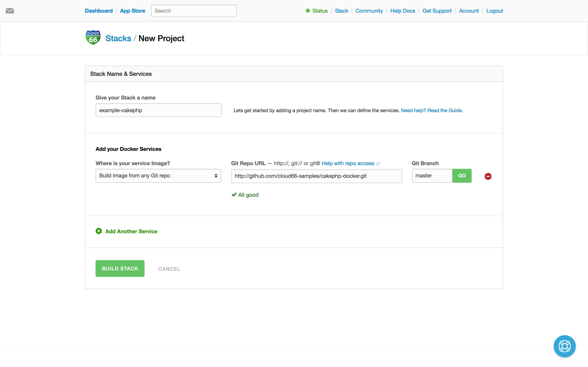Click the Stacks navigation link
Image resolution: width=588 pixels, height=367 pixels.
click(x=118, y=39)
